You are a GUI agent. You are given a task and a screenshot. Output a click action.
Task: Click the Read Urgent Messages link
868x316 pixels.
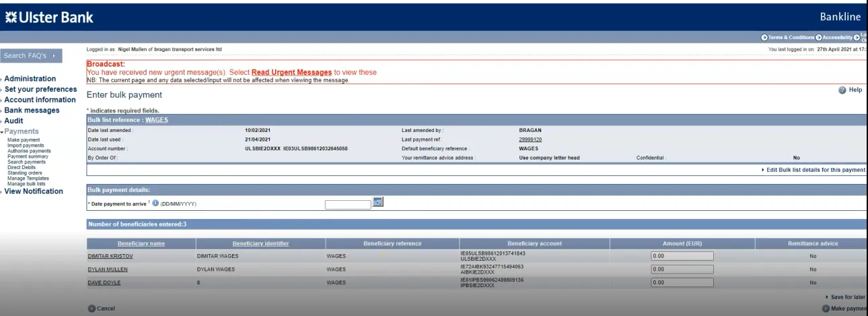[292, 72]
